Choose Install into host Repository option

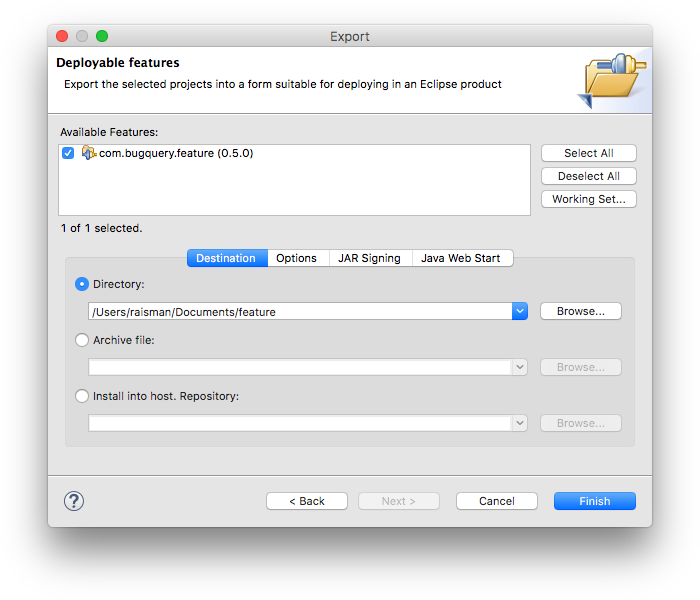82,396
